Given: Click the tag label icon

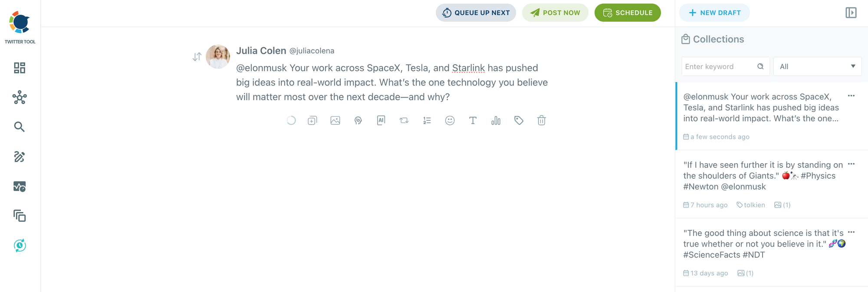Looking at the screenshot, I should pyautogui.click(x=519, y=121).
